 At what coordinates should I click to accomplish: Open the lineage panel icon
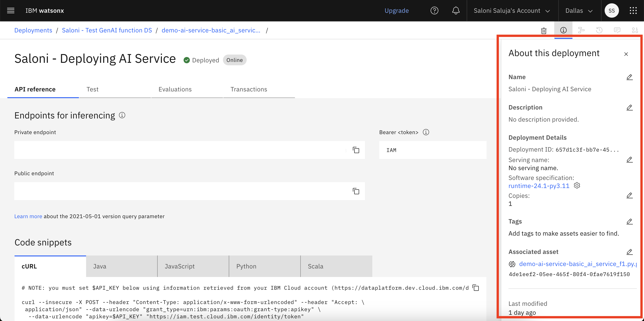coord(581,30)
